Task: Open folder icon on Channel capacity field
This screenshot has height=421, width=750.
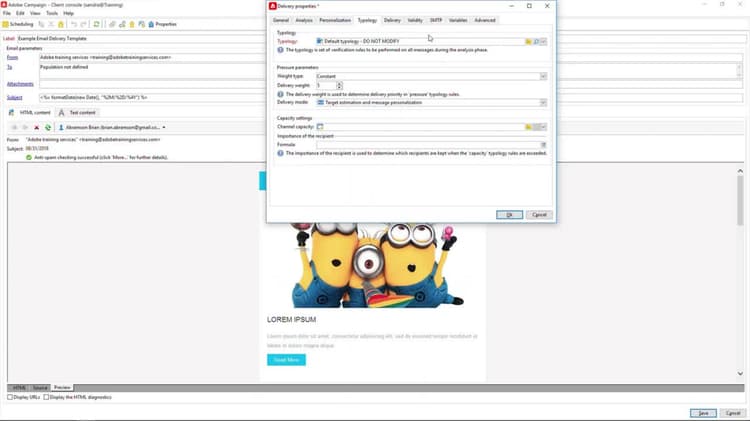Action: (x=529, y=127)
